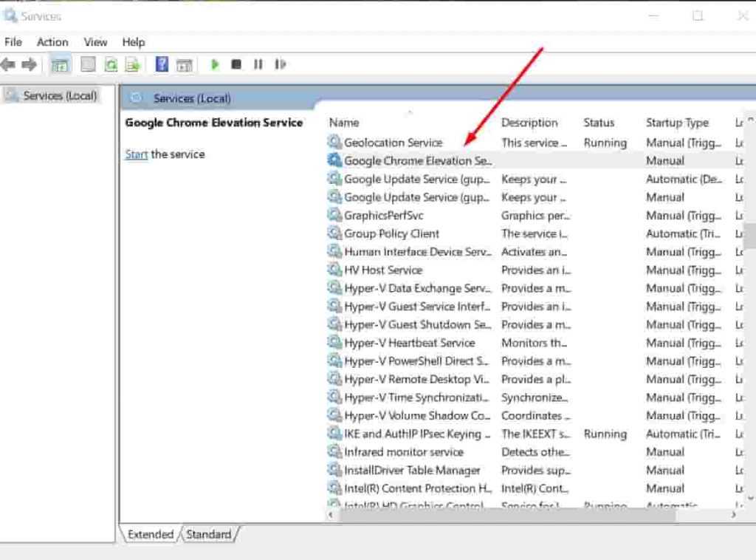Select the Group Policy Client service
This screenshot has height=560, width=756.
tap(391, 233)
